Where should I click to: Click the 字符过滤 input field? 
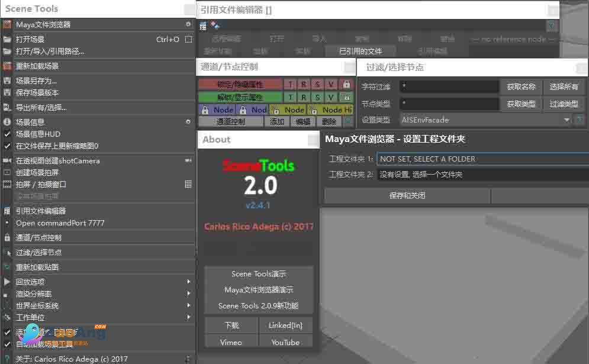[x=449, y=87]
